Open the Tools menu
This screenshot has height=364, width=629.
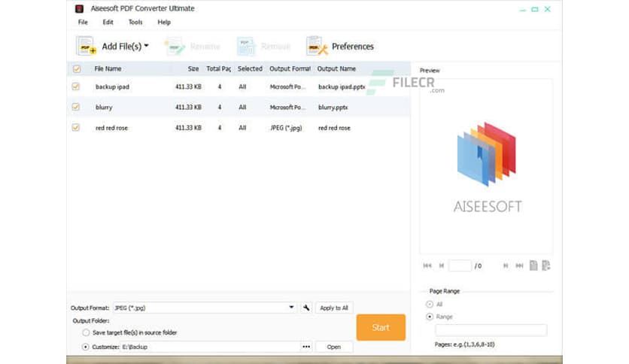click(135, 22)
